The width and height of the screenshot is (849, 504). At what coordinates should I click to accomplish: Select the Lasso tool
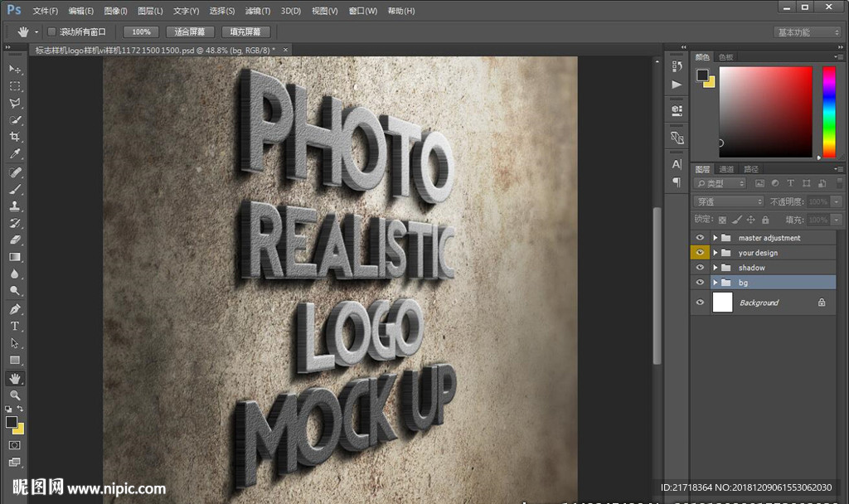pyautogui.click(x=15, y=103)
